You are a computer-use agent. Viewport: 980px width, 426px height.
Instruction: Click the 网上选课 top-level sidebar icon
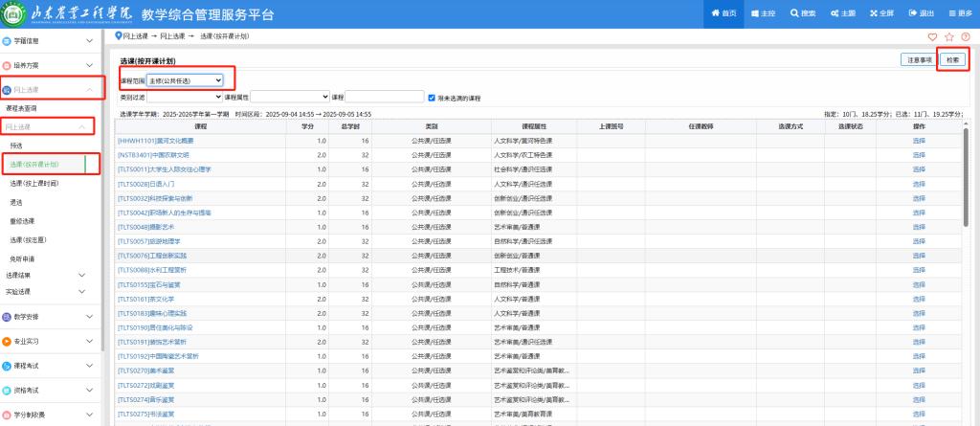(x=7, y=90)
